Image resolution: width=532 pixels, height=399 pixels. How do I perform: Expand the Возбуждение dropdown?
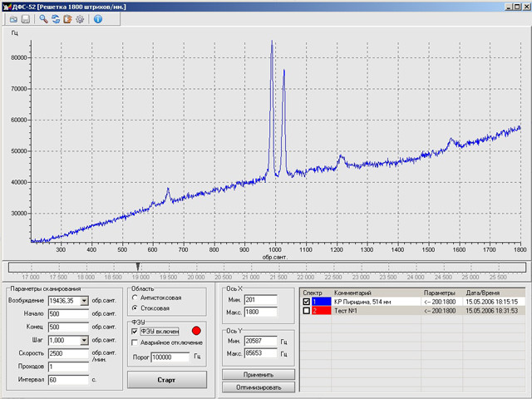click(x=84, y=301)
